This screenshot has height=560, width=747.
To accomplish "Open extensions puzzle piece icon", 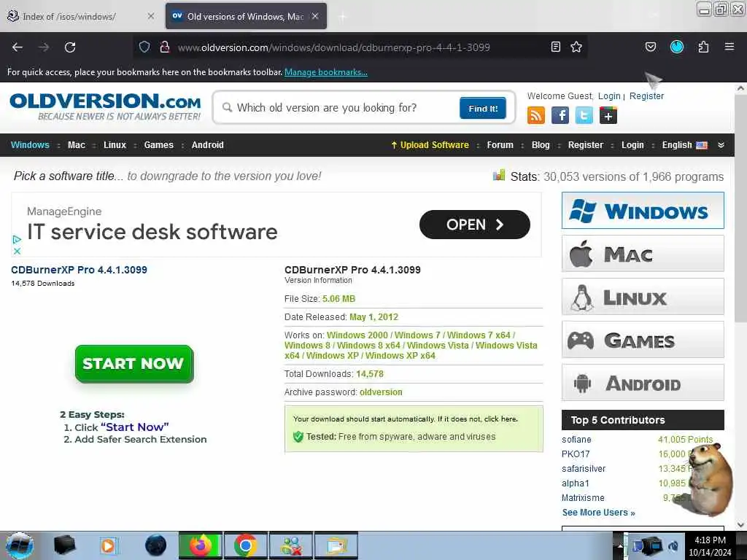I will pyautogui.click(x=703, y=47).
